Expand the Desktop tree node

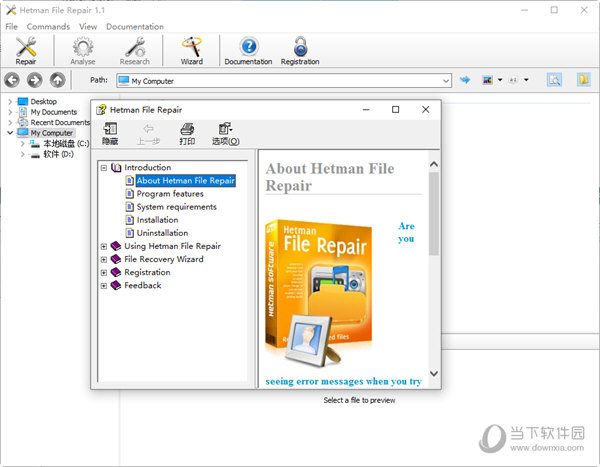coord(10,101)
